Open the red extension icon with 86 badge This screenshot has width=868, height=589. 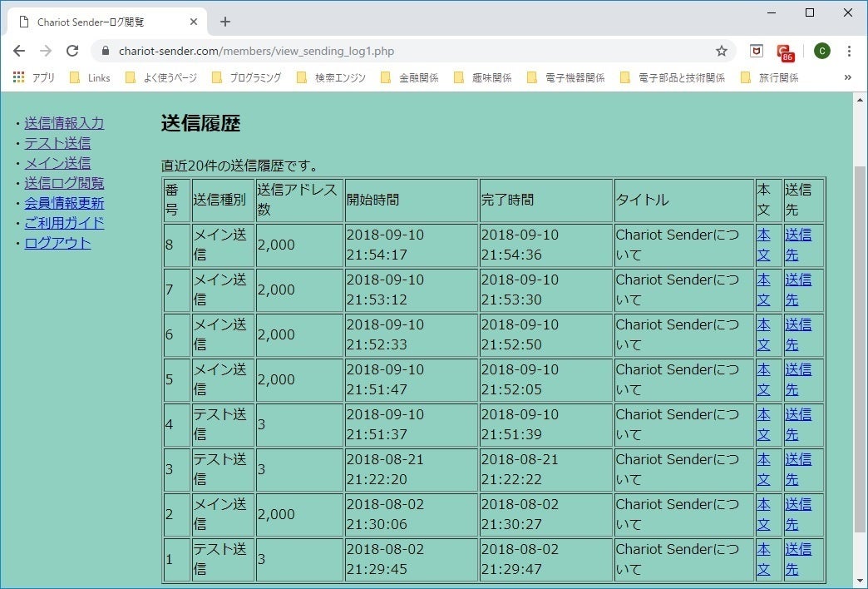click(x=784, y=52)
